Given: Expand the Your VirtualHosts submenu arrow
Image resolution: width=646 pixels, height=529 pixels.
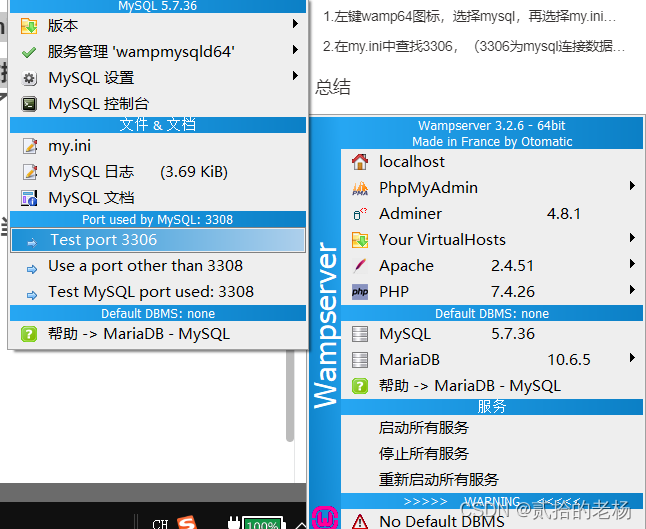Looking at the screenshot, I should (632, 238).
